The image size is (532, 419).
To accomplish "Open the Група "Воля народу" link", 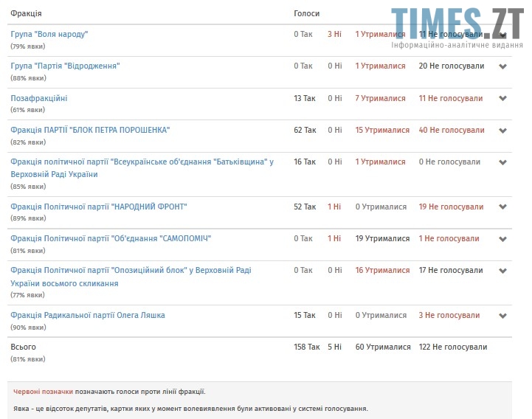I will (49, 35).
